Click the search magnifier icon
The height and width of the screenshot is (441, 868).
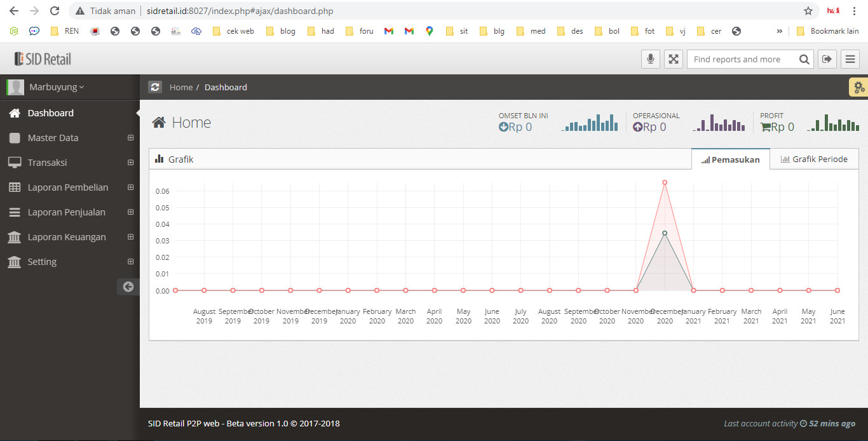coord(804,59)
